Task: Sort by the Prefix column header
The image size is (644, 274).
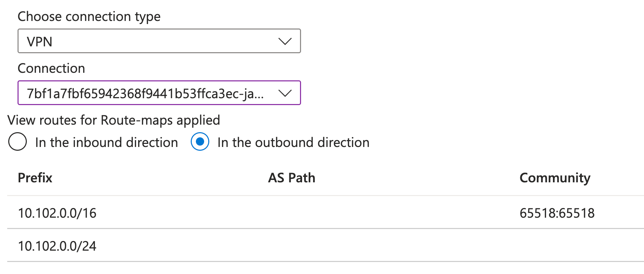Action: [35, 178]
